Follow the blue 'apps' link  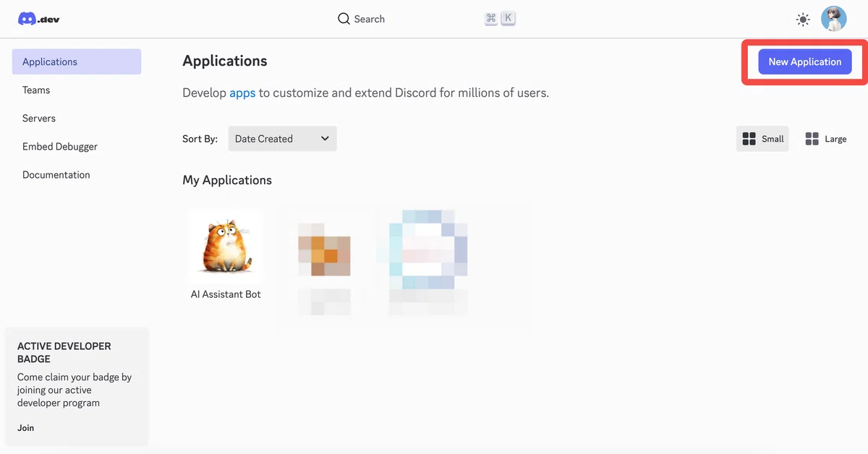tap(242, 93)
